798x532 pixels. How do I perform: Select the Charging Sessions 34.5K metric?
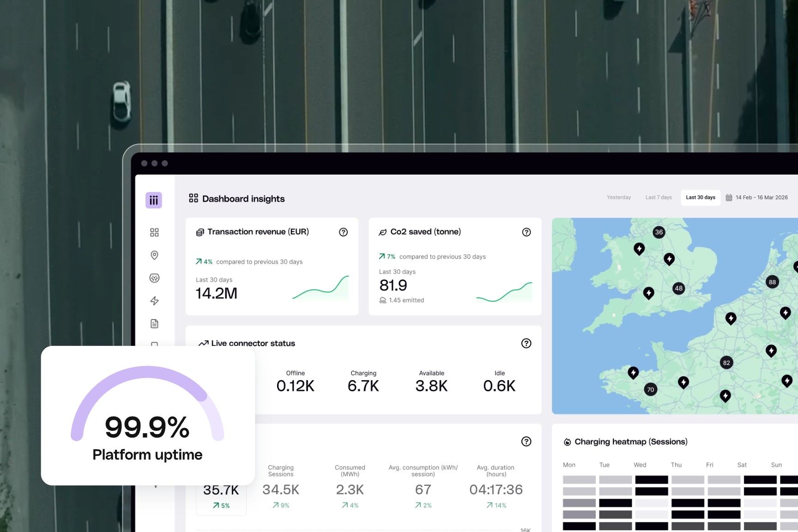pyautogui.click(x=281, y=487)
